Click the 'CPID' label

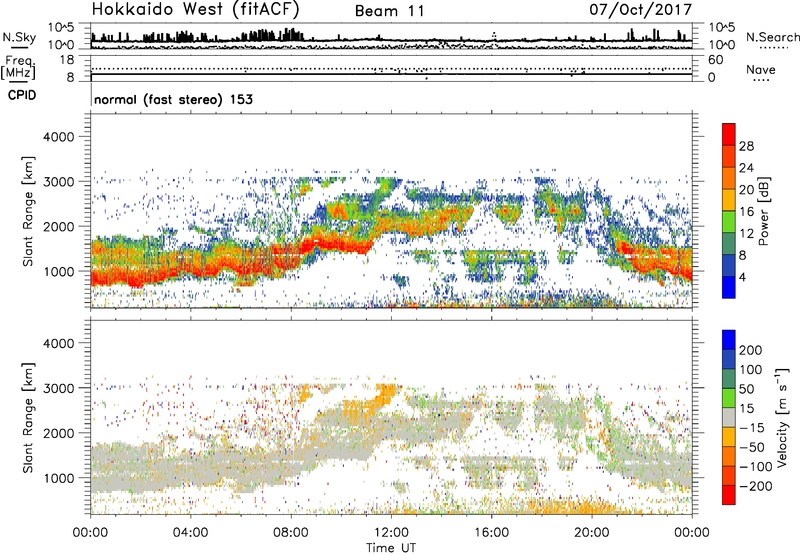click(x=22, y=95)
